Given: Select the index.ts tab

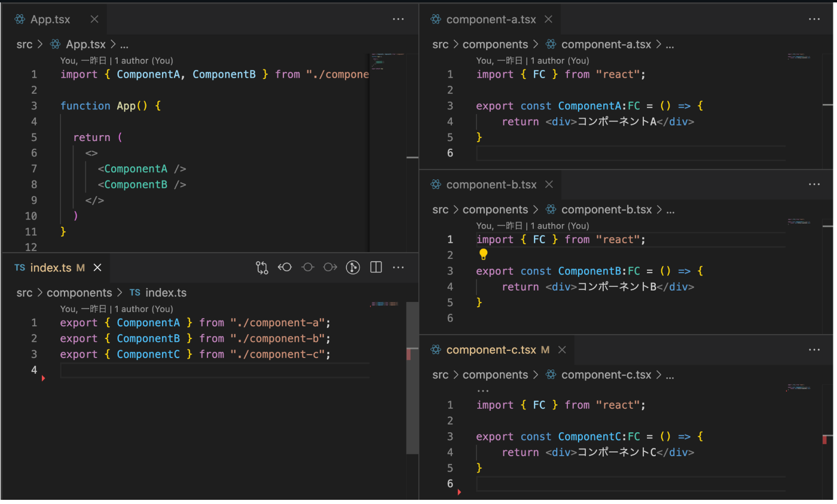Looking at the screenshot, I should [x=56, y=267].
